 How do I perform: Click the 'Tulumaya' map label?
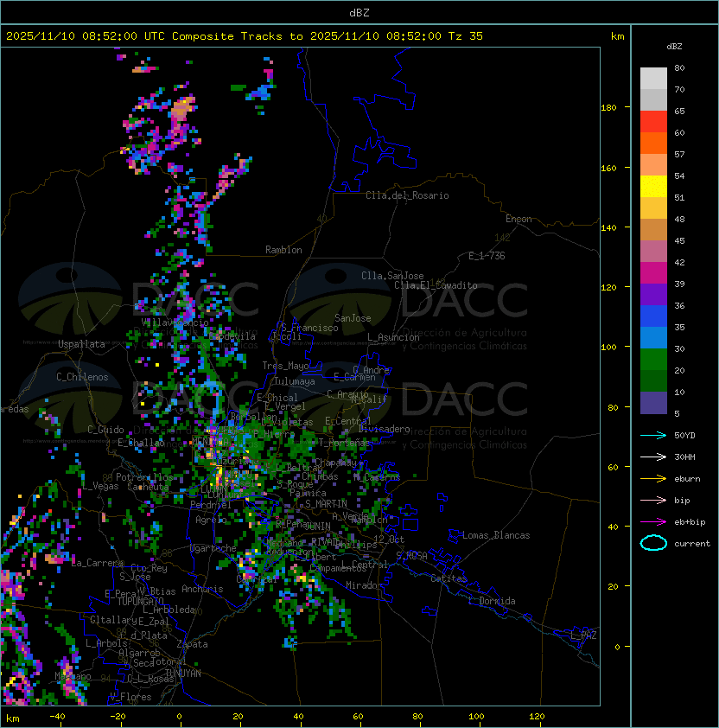click(295, 381)
